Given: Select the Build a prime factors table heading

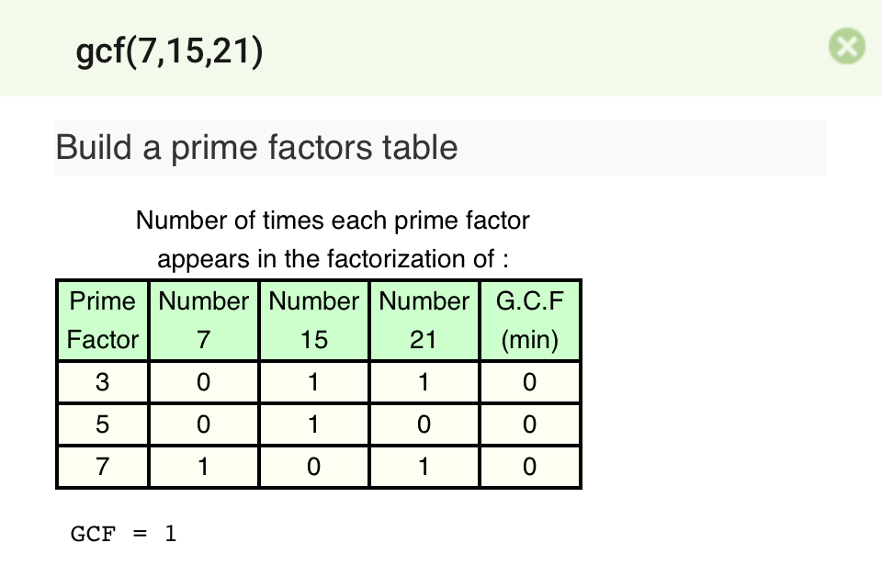Looking at the screenshot, I should coord(256,147).
